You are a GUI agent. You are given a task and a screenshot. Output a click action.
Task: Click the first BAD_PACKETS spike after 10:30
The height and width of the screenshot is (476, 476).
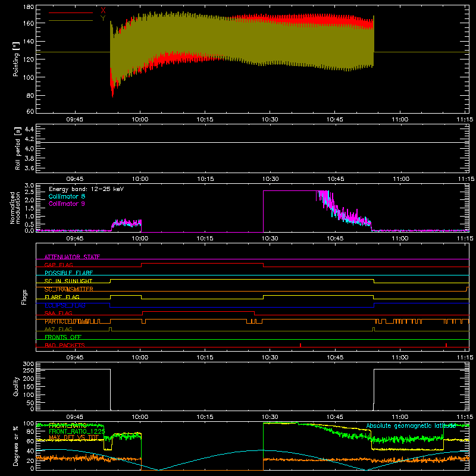[x=300, y=345]
